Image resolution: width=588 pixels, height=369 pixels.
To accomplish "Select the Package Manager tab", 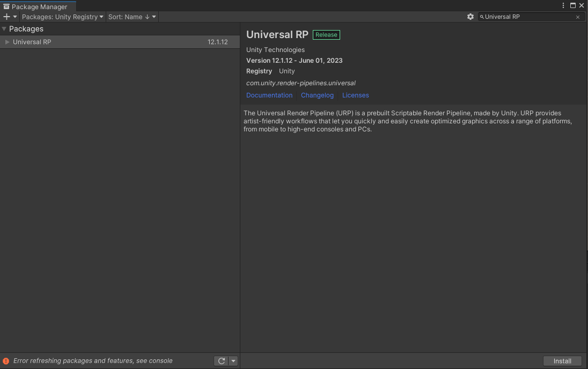I will (x=38, y=6).
